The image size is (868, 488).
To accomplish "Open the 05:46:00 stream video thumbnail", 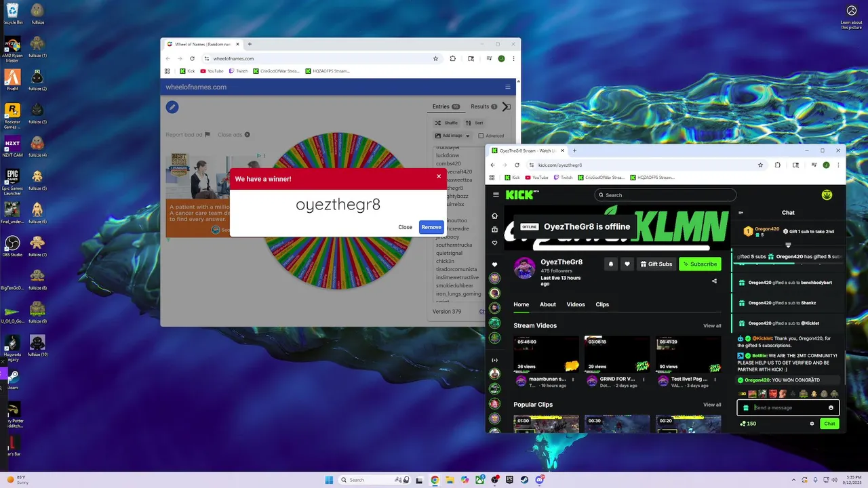I will 546,354.
